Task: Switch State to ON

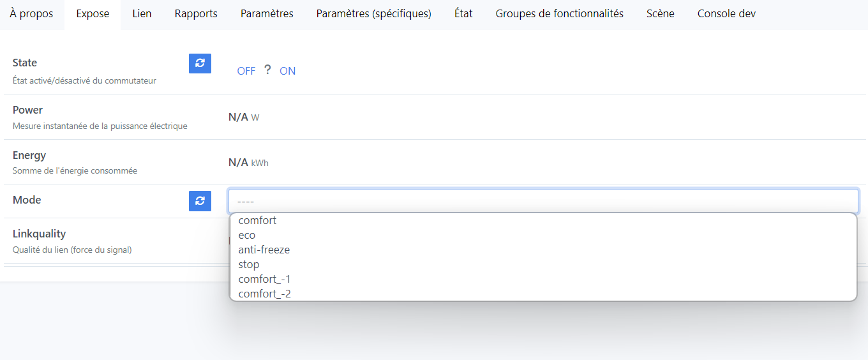Action: pyautogui.click(x=287, y=71)
